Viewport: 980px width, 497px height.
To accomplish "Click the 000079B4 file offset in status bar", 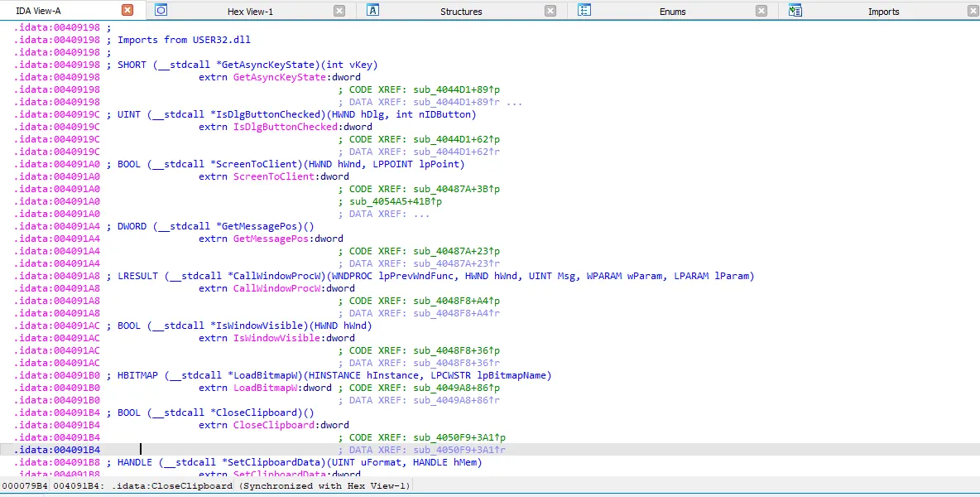I will pos(25,485).
